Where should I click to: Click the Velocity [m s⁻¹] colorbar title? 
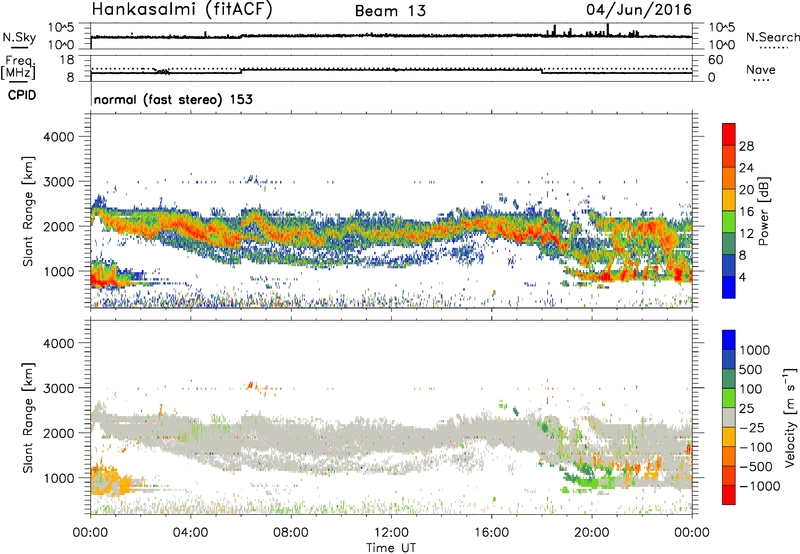point(790,417)
